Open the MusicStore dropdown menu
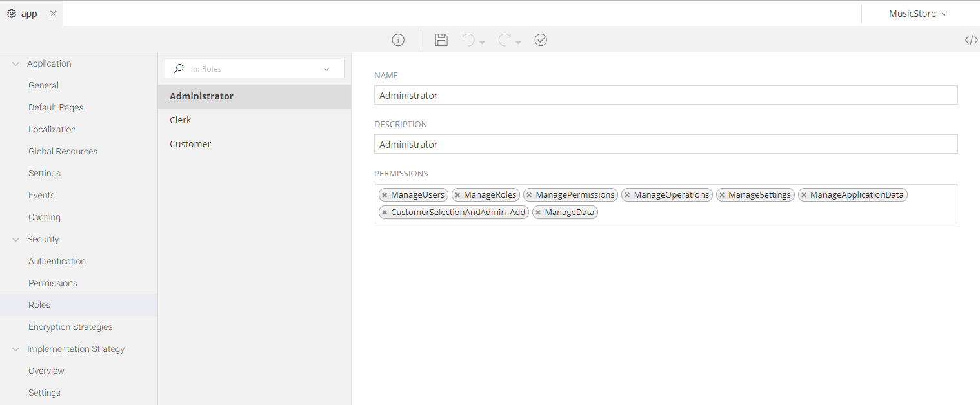Image resolution: width=980 pixels, height=405 pixels. point(917,14)
